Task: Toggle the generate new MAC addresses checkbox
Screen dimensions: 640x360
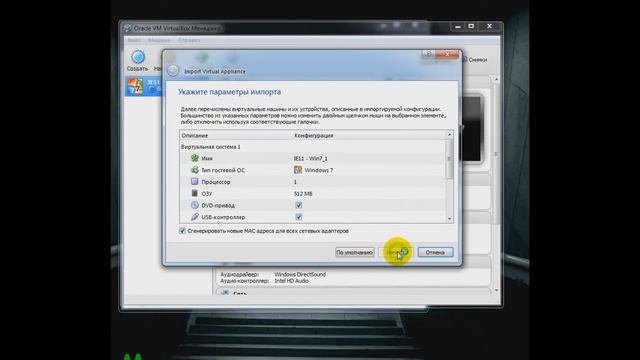Action: (182, 231)
